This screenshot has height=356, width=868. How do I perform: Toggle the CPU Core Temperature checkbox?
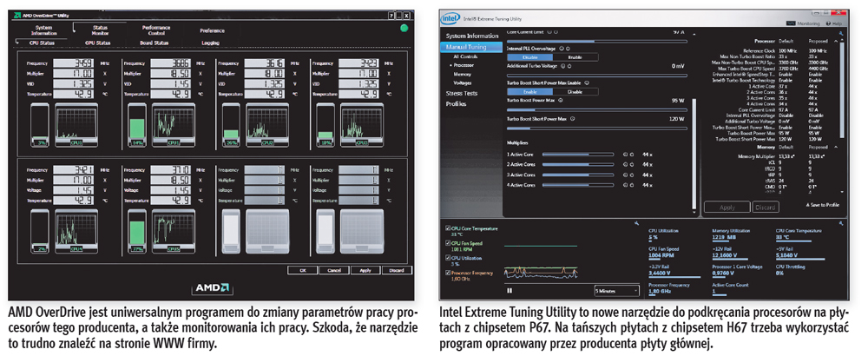tap(448, 229)
